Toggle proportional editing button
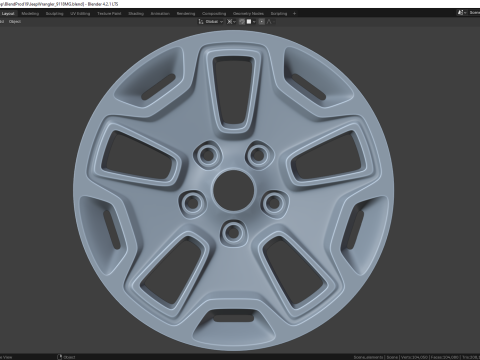This screenshot has height=360, width=480. 262,22
